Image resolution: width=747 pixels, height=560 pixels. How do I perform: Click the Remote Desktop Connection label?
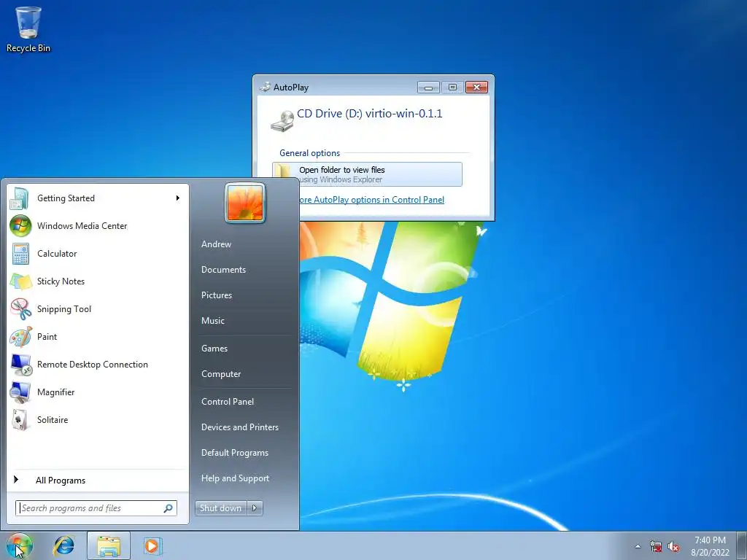tap(93, 365)
